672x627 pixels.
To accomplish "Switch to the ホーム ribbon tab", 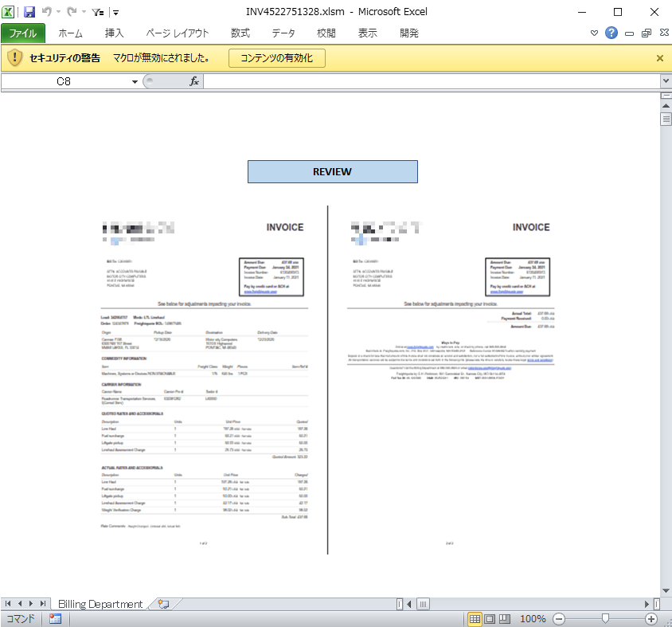I will (70, 33).
